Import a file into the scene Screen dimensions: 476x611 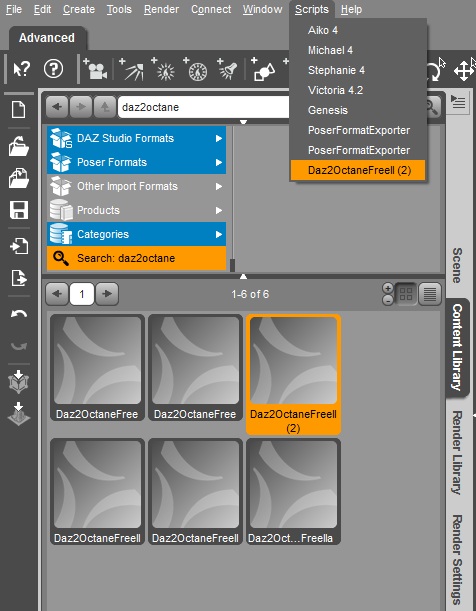(x=19, y=246)
